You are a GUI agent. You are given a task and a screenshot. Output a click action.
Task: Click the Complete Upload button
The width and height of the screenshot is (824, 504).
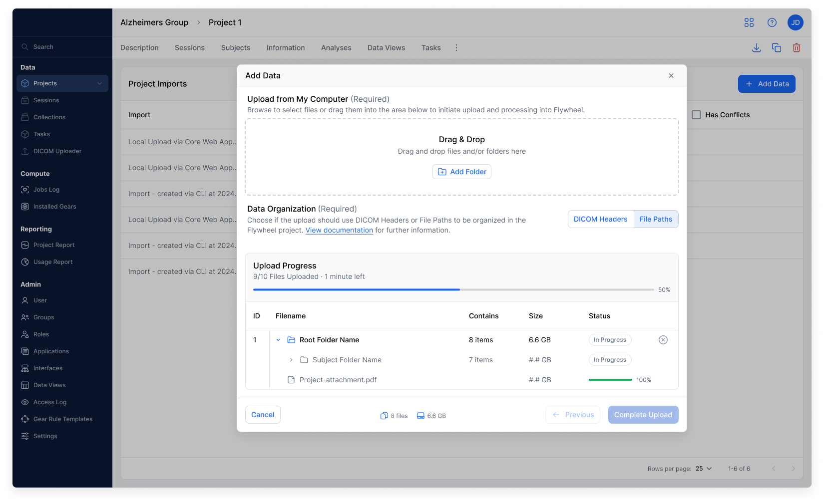coord(643,415)
